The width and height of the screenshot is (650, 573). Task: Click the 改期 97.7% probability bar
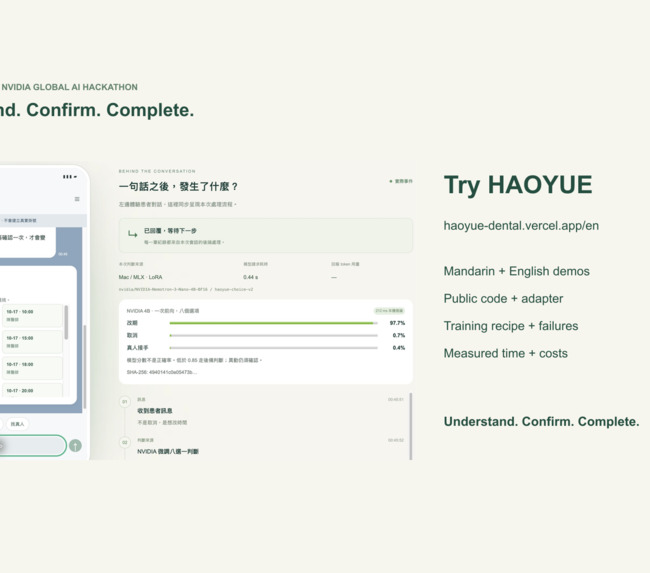(274, 323)
